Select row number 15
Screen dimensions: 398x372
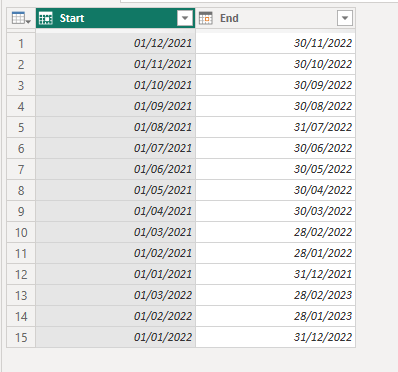[x=21, y=337]
